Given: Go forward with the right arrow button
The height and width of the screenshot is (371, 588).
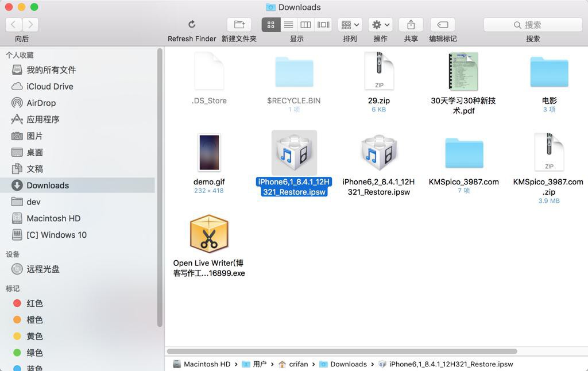Looking at the screenshot, I should point(30,25).
